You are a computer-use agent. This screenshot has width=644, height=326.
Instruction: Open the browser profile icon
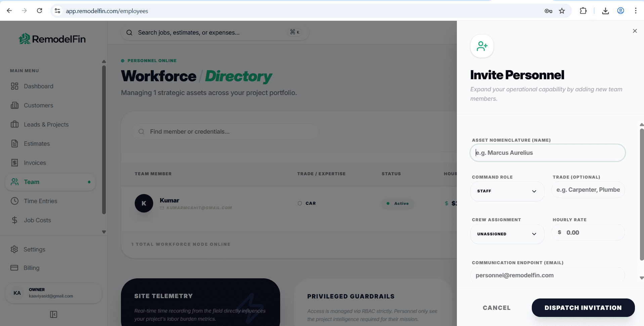620,11
